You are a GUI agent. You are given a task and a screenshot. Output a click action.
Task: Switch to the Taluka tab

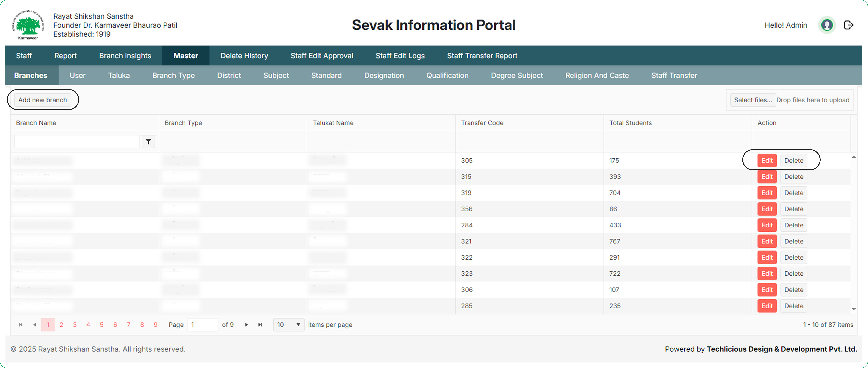(119, 75)
